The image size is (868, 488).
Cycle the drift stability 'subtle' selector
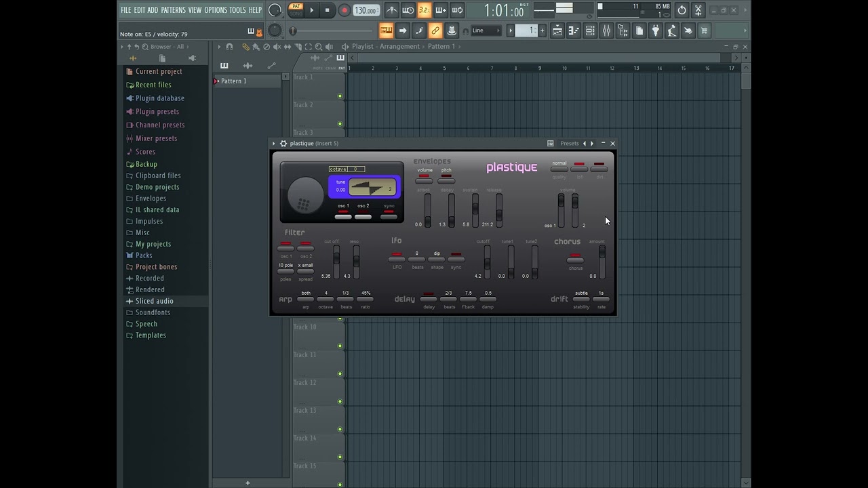click(581, 299)
